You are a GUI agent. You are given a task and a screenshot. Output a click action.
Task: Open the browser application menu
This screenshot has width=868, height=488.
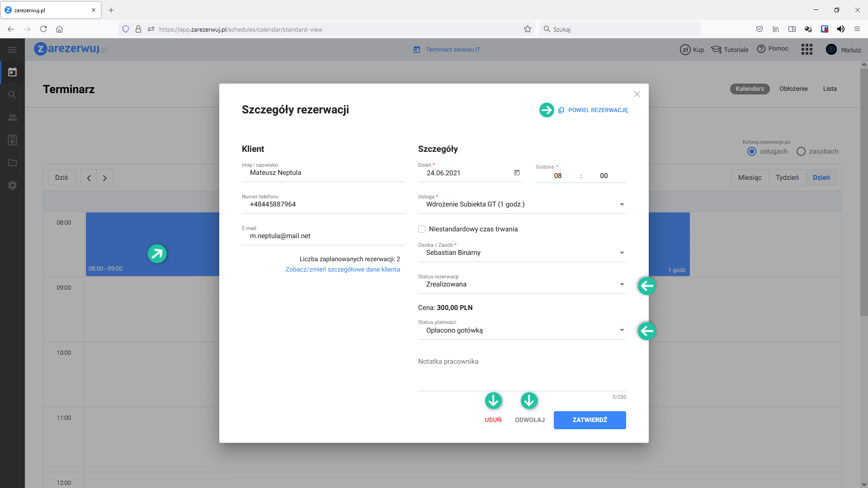point(857,29)
